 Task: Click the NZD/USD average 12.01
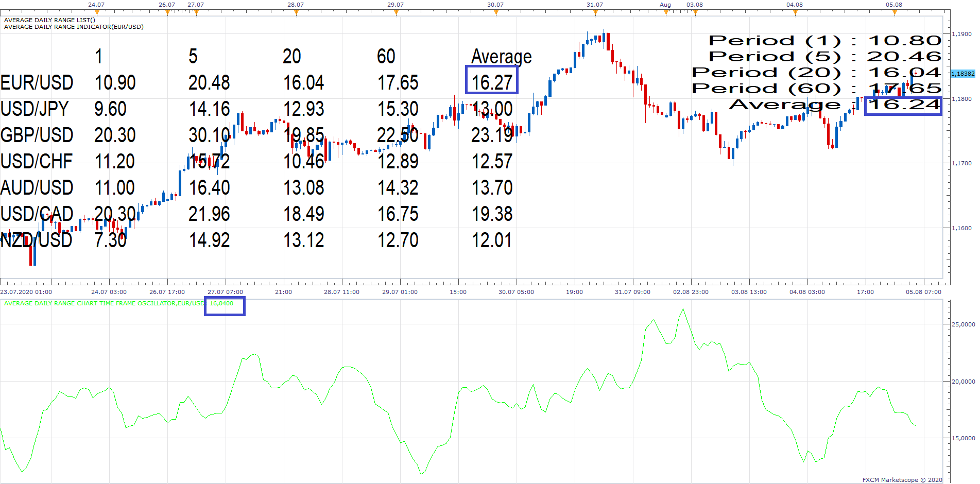click(492, 240)
